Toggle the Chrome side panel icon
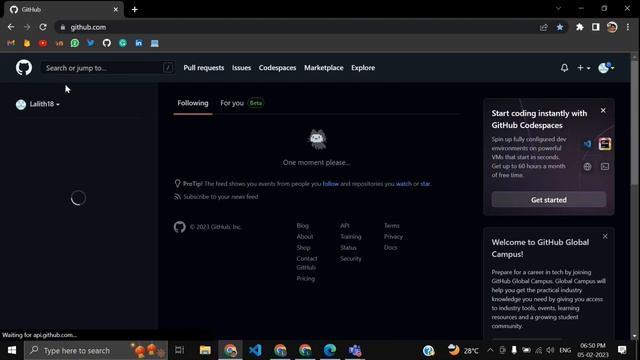This screenshot has width=640, height=360. (x=596, y=27)
